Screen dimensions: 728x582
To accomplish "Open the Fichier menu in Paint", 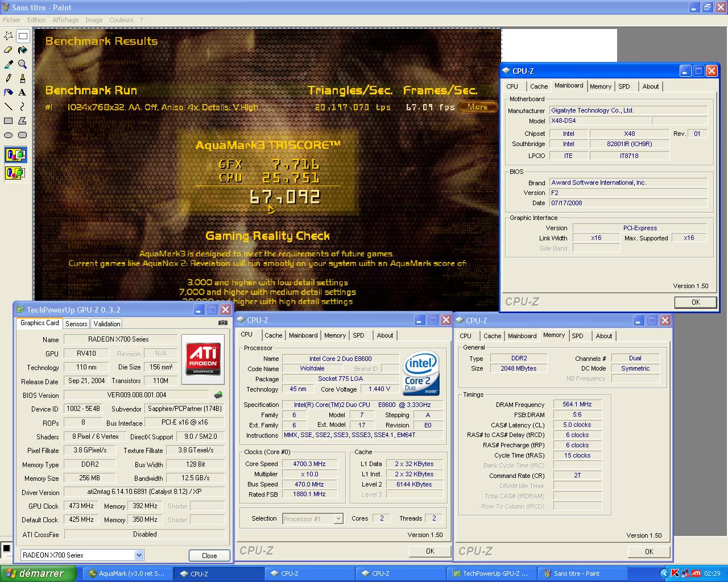I will tap(12, 20).
